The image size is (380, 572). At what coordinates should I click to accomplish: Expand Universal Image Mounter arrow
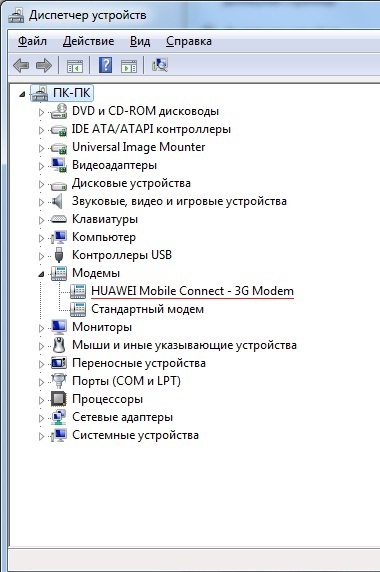41,148
